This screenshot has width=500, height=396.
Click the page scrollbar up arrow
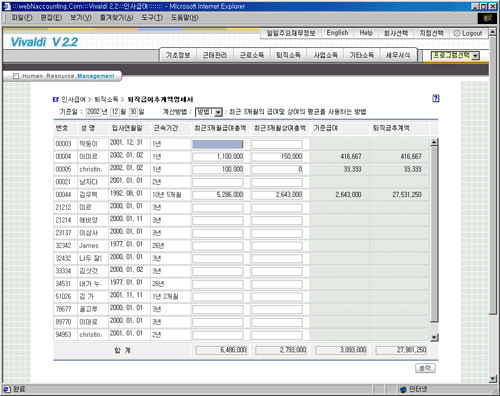point(493,32)
